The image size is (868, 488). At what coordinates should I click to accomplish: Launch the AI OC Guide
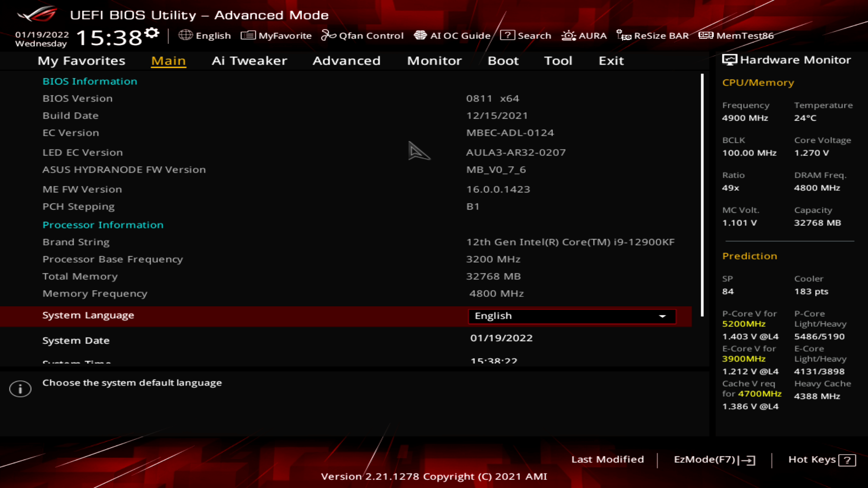(454, 36)
